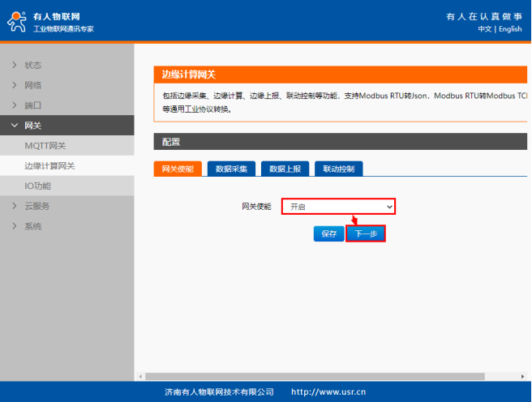The image size is (532, 402).
Task: Collapse the 网关 sidebar section
Action: tap(32, 126)
